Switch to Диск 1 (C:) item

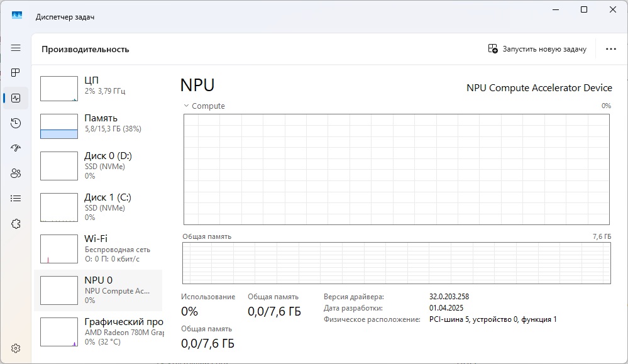(x=98, y=207)
